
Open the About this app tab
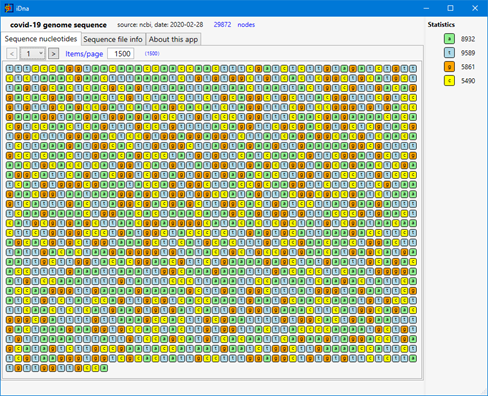(x=173, y=39)
